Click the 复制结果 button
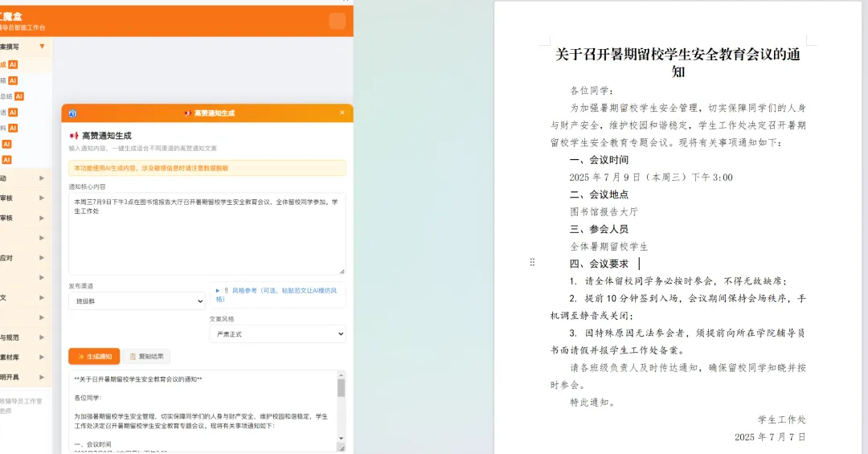The image size is (868, 454). tap(147, 357)
